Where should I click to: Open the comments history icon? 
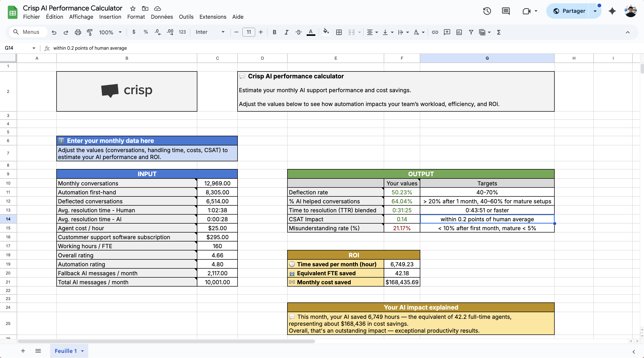click(x=506, y=11)
